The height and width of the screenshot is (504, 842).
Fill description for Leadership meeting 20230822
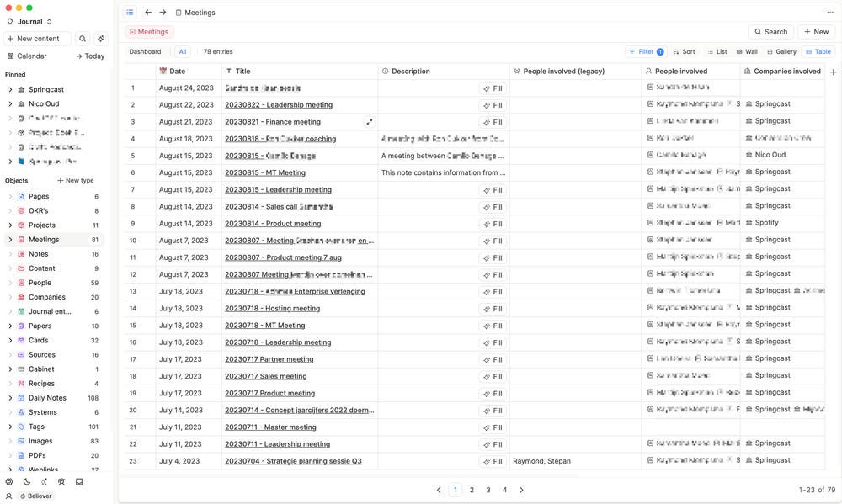click(x=493, y=105)
